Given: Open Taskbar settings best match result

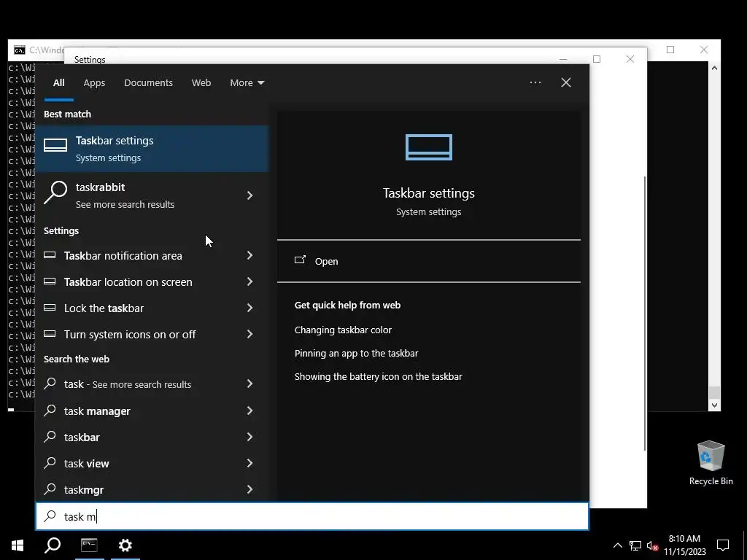Looking at the screenshot, I should tap(152, 149).
